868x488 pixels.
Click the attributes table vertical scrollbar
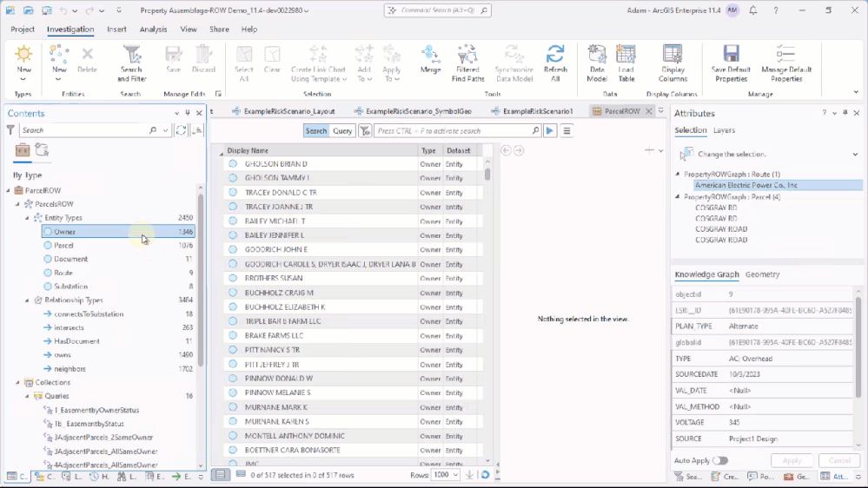coord(858,347)
